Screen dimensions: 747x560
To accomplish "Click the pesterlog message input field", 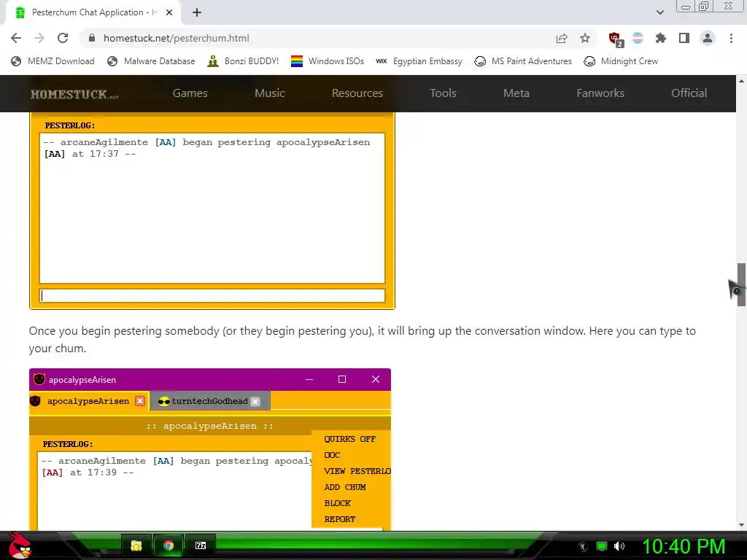I will (212, 296).
